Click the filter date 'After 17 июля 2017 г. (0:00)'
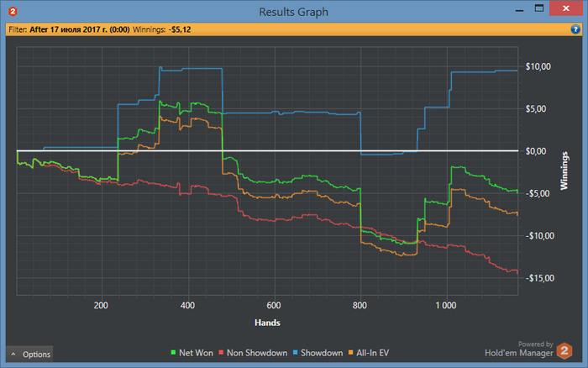 [x=80, y=29]
